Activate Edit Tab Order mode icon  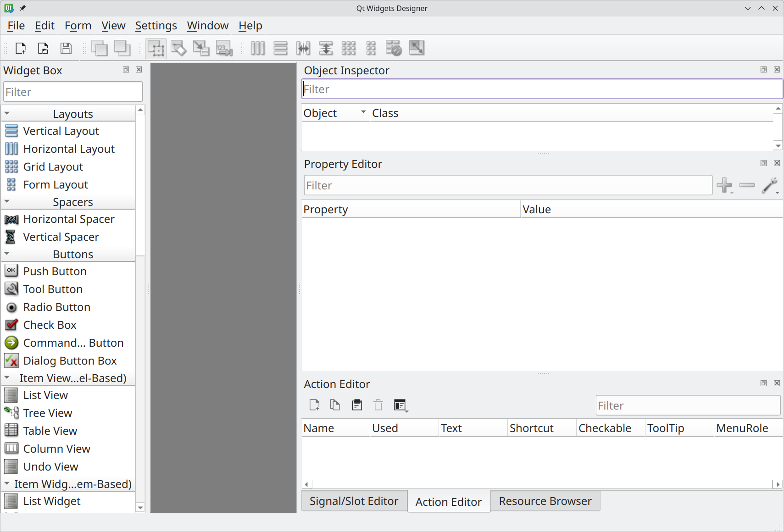(x=224, y=48)
